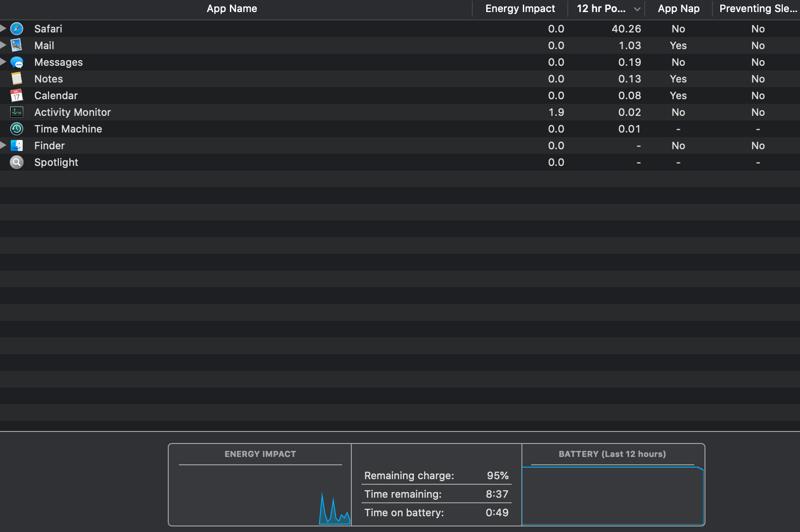The height and width of the screenshot is (532, 800).
Task: Click Activity Monitor's 1.9 energy impact
Action: (x=556, y=112)
